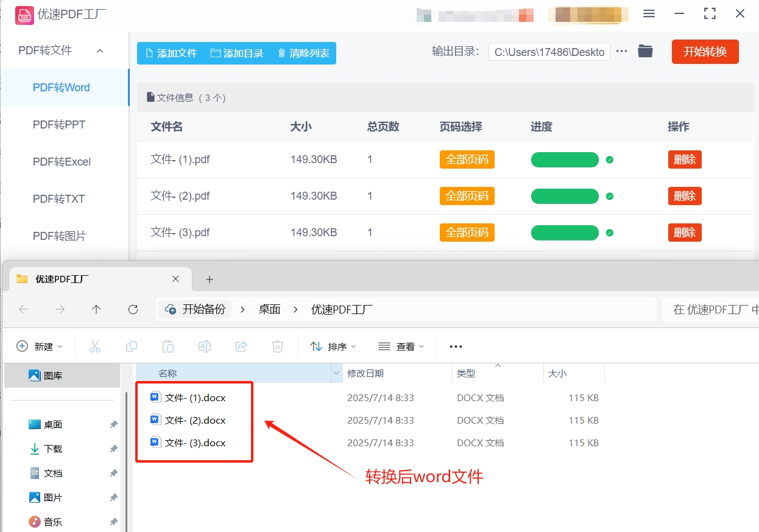Select the Cut icon in Explorer toolbar
The width and height of the screenshot is (759, 532).
pyautogui.click(x=95, y=346)
